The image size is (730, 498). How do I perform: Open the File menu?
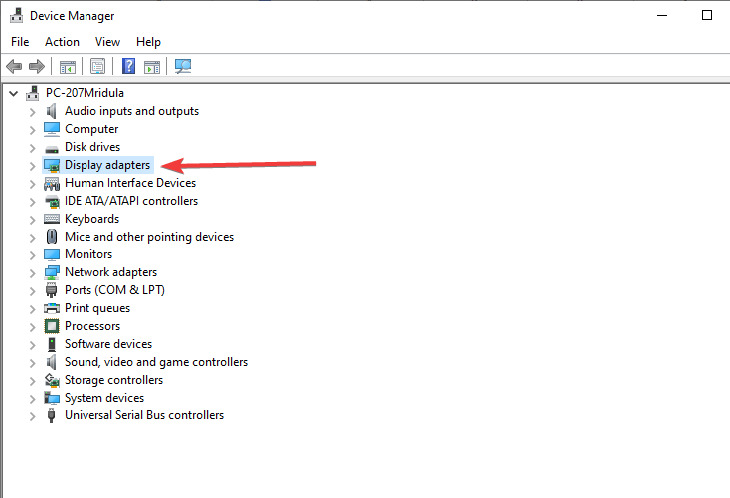(x=20, y=42)
